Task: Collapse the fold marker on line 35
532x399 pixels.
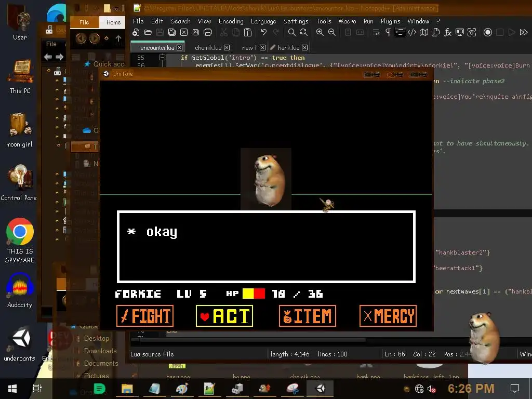Action: pos(162,57)
